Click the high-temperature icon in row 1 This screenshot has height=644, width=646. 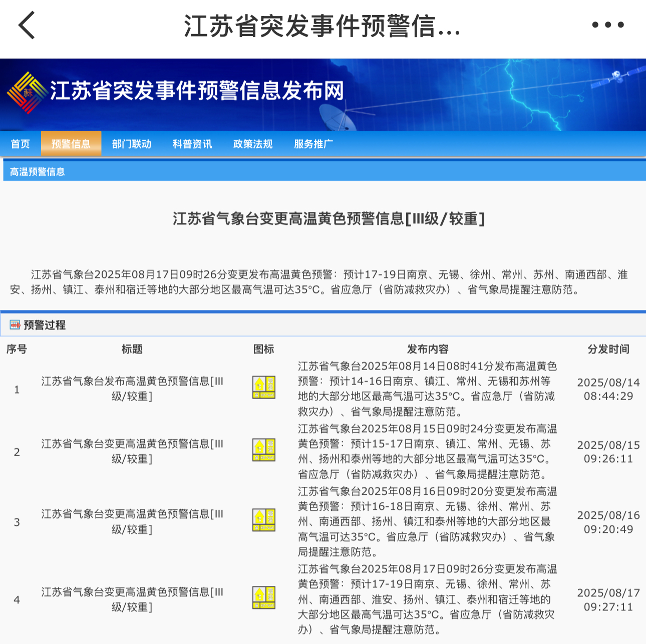click(264, 388)
